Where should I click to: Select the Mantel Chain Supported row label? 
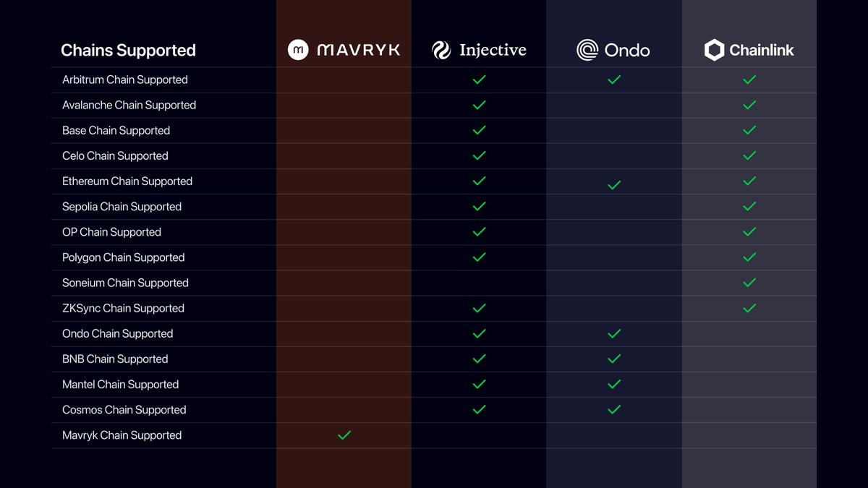tap(121, 385)
